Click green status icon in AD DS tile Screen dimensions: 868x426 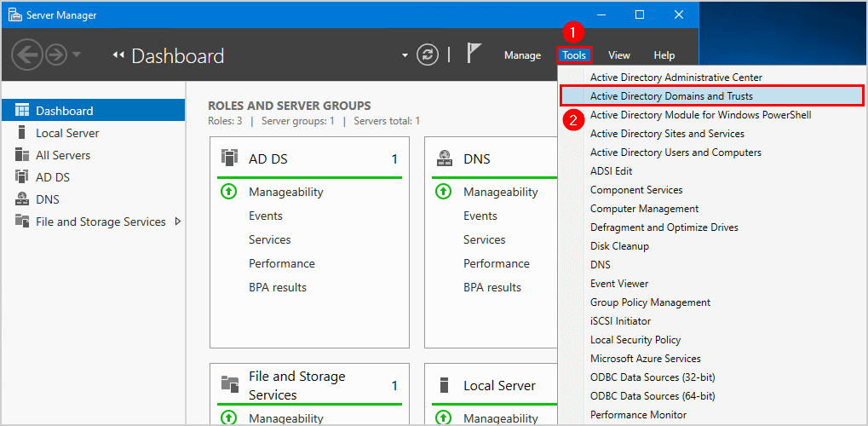pos(228,193)
